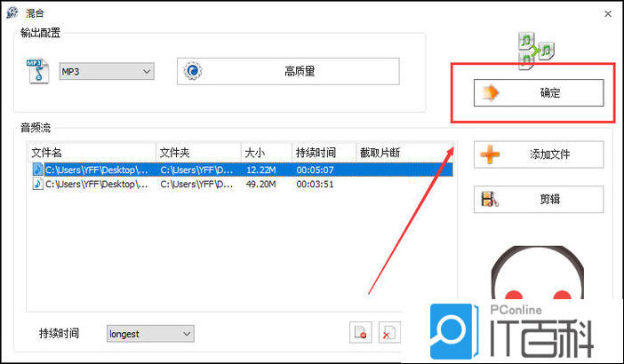The width and height of the screenshot is (624, 364).
Task: Expand the MP3 output format dropdown
Action: (x=107, y=72)
